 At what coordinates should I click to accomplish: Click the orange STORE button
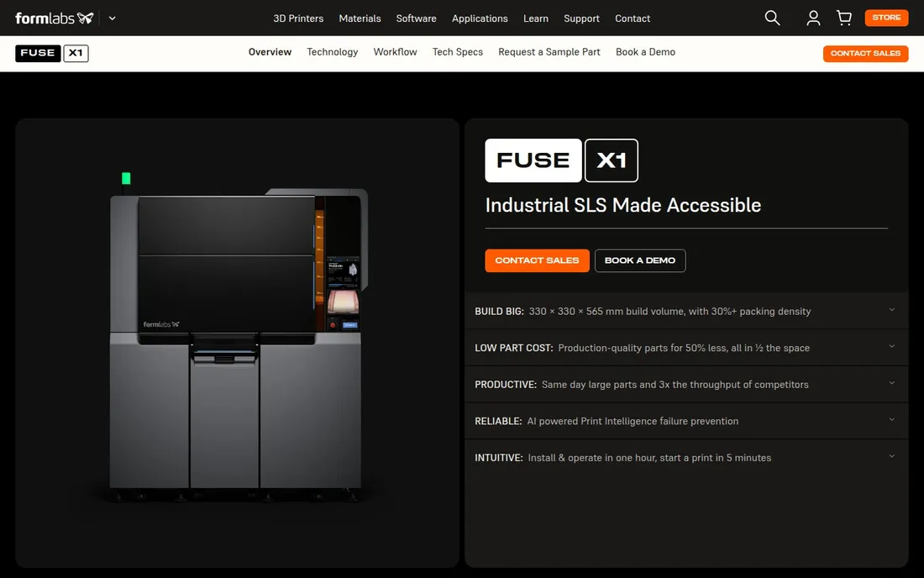886,18
